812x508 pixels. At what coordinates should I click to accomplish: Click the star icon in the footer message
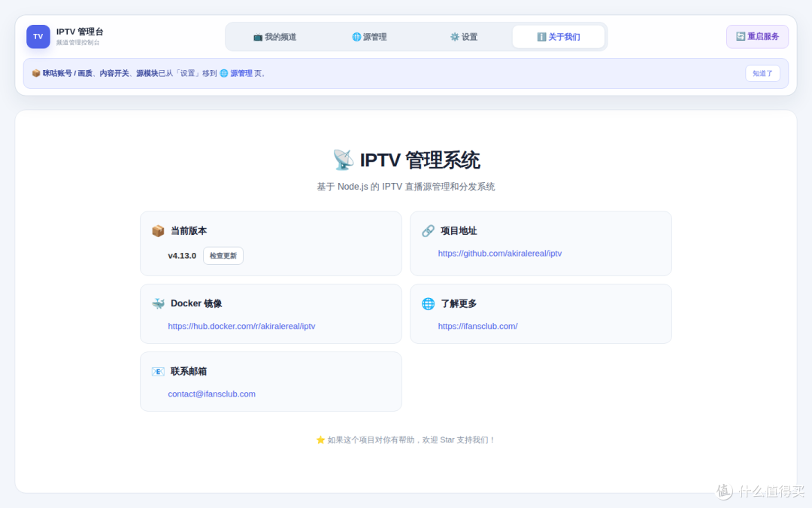pos(320,440)
